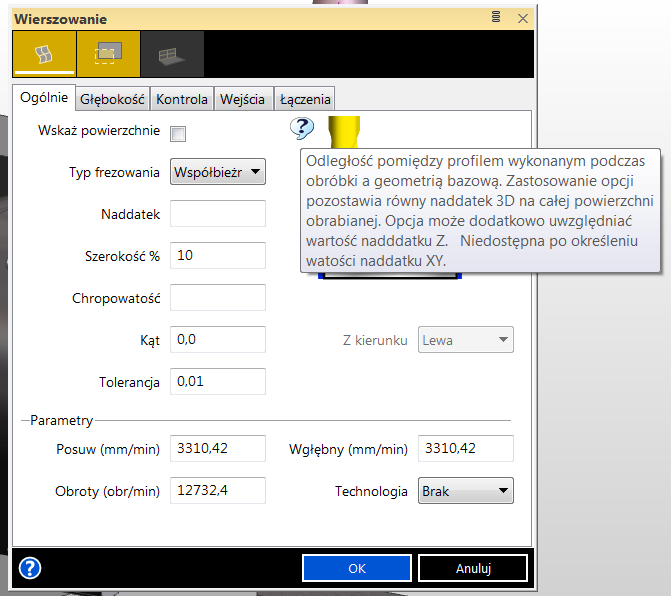This screenshot has width=671, height=596.
Task: Click the Wgłębny (mm/min) field
Action: (466, 448)
